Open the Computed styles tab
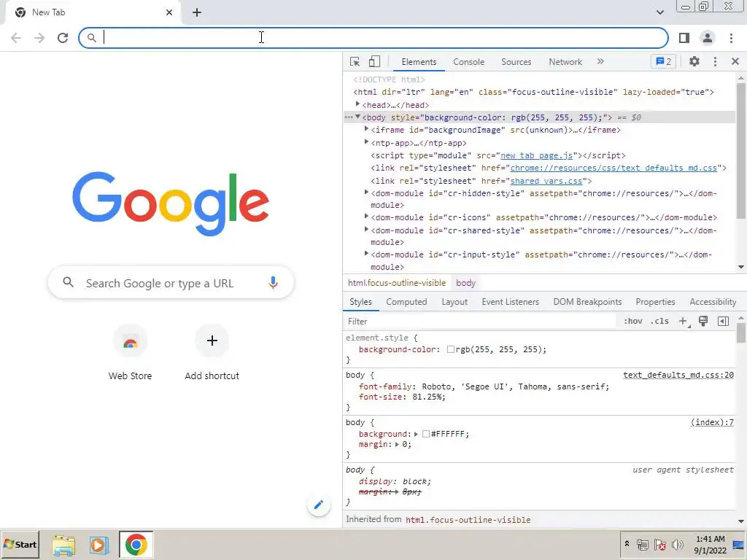 click(406, 302)
